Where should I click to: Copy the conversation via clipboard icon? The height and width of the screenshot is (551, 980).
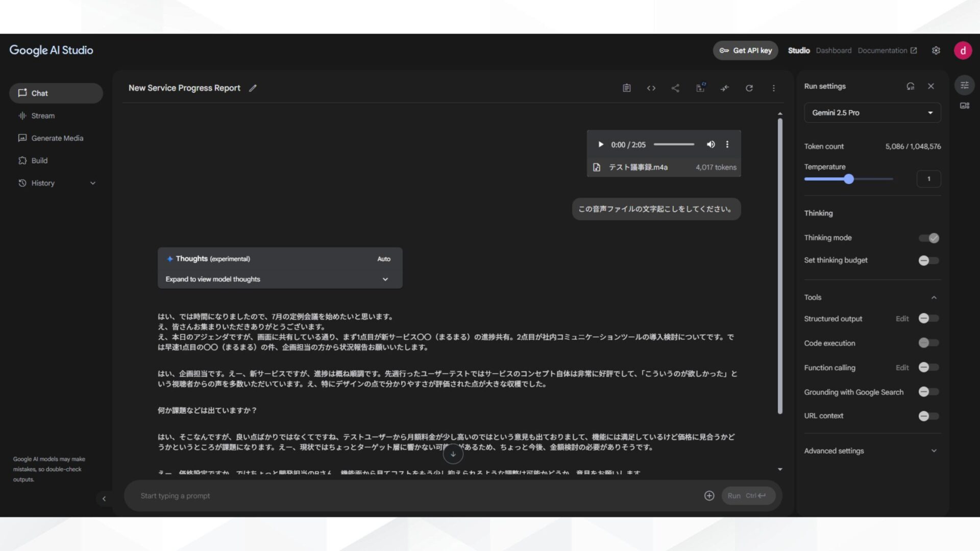point(626,88)
